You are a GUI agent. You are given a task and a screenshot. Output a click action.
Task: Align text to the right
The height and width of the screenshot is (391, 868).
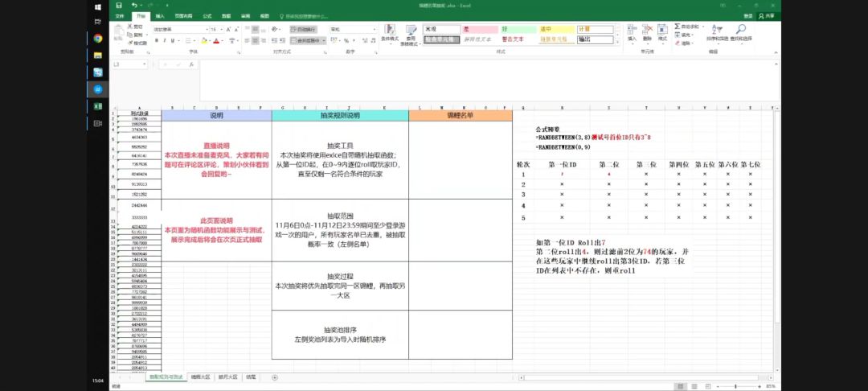point(264,40)
